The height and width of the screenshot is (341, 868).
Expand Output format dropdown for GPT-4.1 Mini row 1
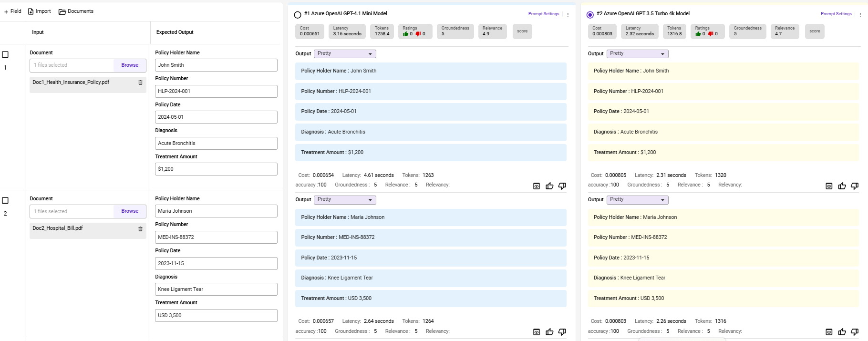point(345,54)
